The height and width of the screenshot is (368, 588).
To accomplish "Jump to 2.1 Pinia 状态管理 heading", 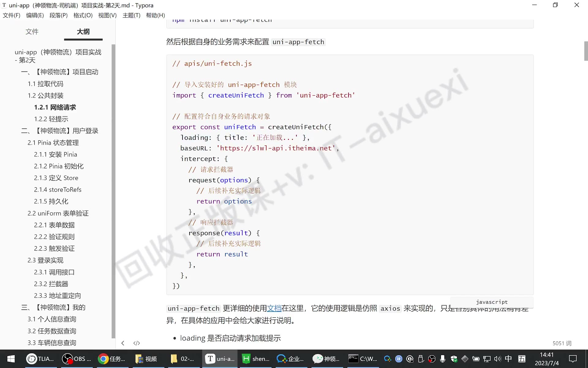I will (53, 143).
